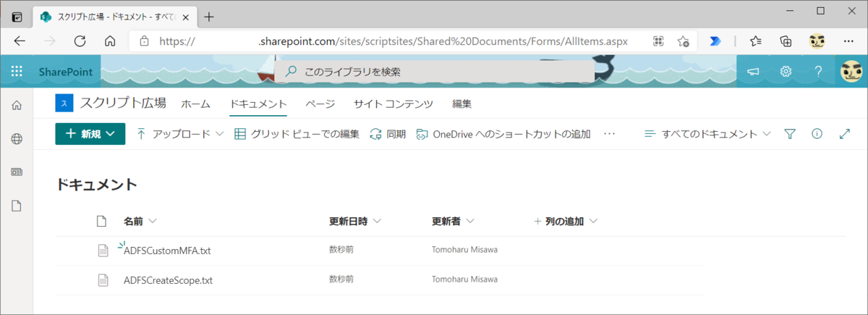
Task: Click the globe My sites icon in sidebar
Action: [17, 139]
